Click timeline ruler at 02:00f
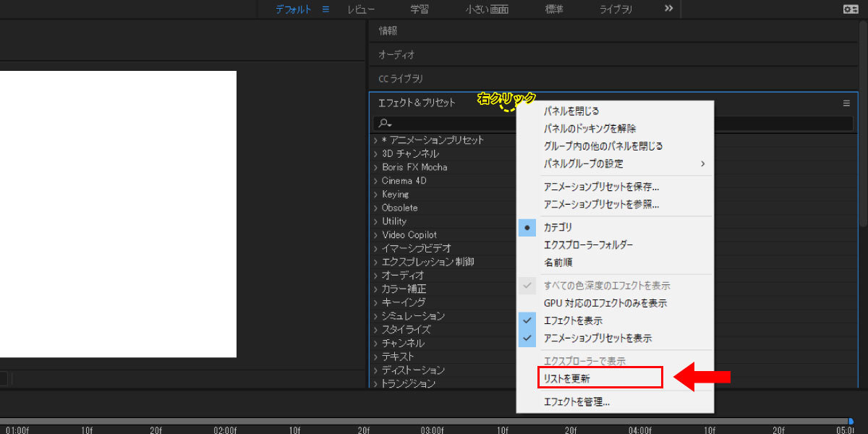 click(x=225, y=430)
